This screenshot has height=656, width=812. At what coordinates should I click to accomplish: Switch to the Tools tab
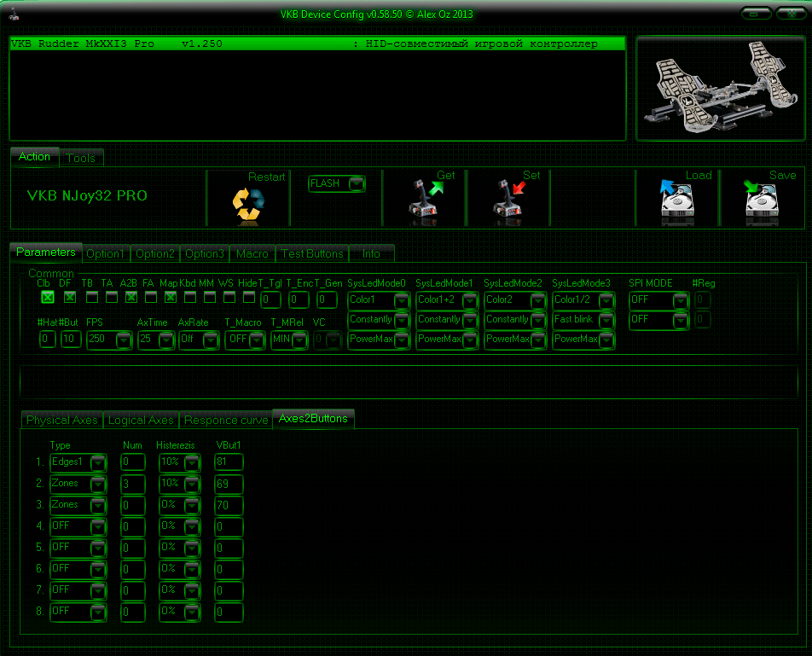[81, 158]
